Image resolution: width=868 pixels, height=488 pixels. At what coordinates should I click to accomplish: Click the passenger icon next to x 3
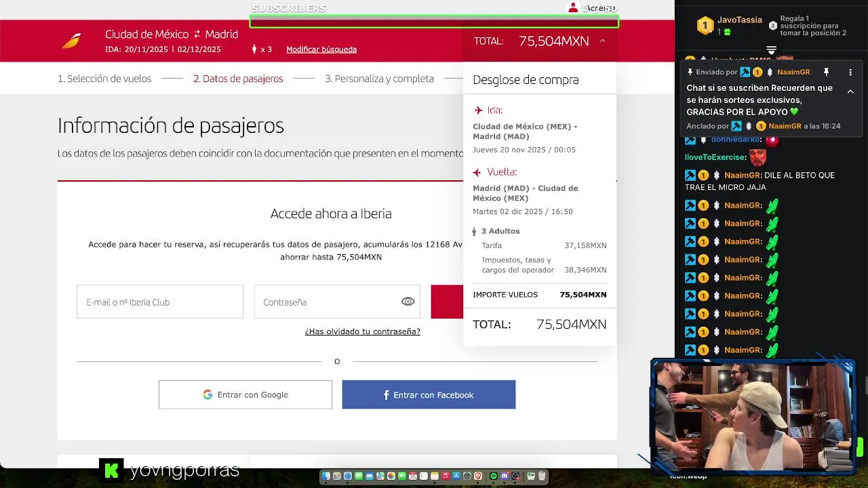pyautogui.click(x=254, y=49)
